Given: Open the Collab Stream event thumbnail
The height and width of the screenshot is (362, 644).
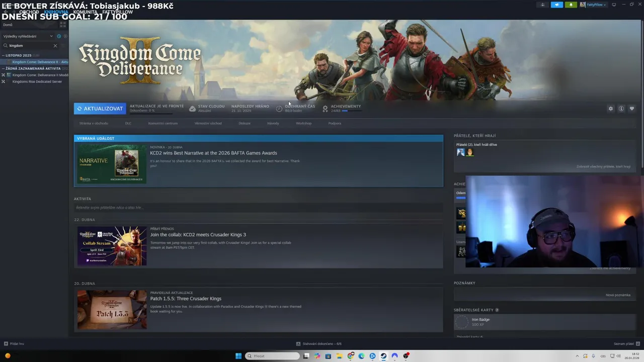Looking at the screenshot, I should click(x=112, y=246).
